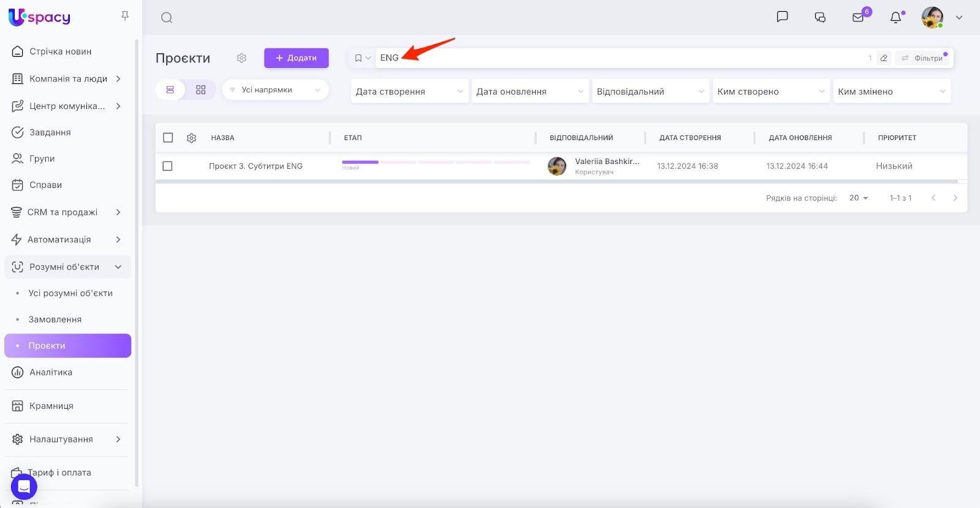Open saved filters bookmark dropdown
The image size is (980, 508).
363,58
